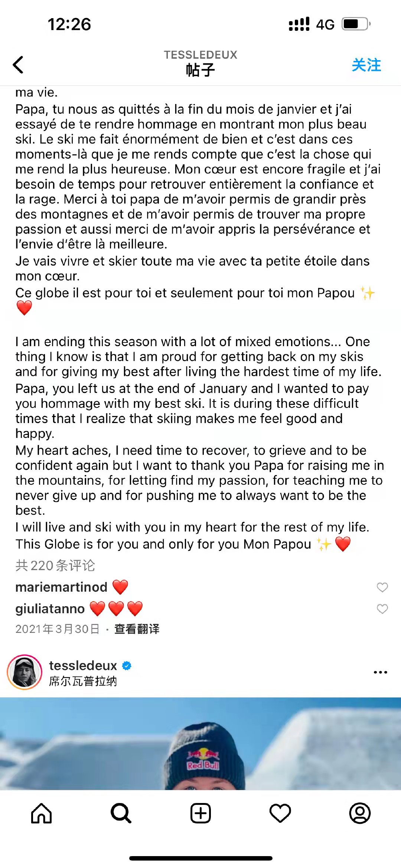The width and height of the screenshot is (401, 868).
Task: Open the three-dot post options menu
Action: tap(380, 672)
